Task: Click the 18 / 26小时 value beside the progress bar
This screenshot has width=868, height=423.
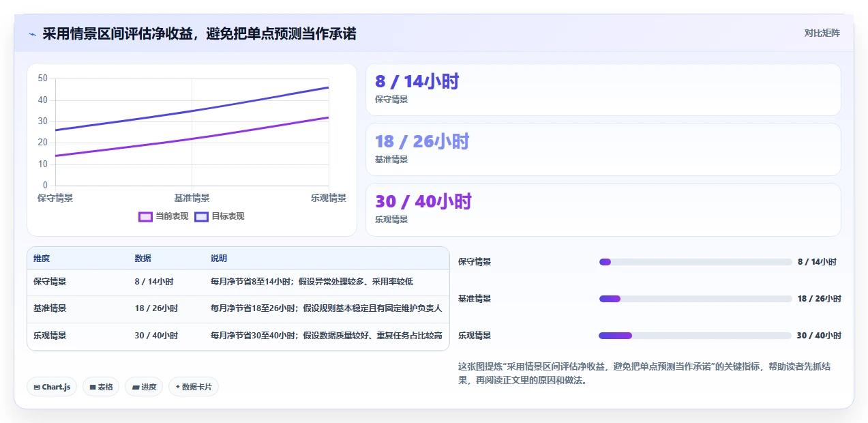Action: [x=820, y=299]
